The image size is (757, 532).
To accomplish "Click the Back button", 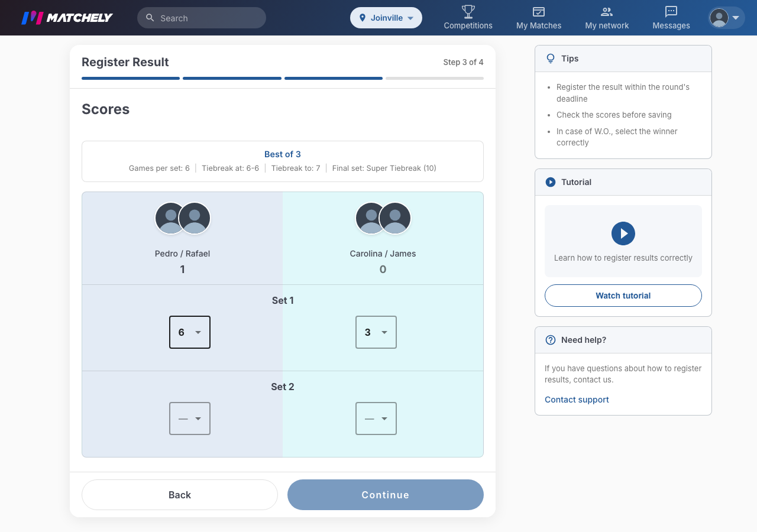I will pos(180,495).
